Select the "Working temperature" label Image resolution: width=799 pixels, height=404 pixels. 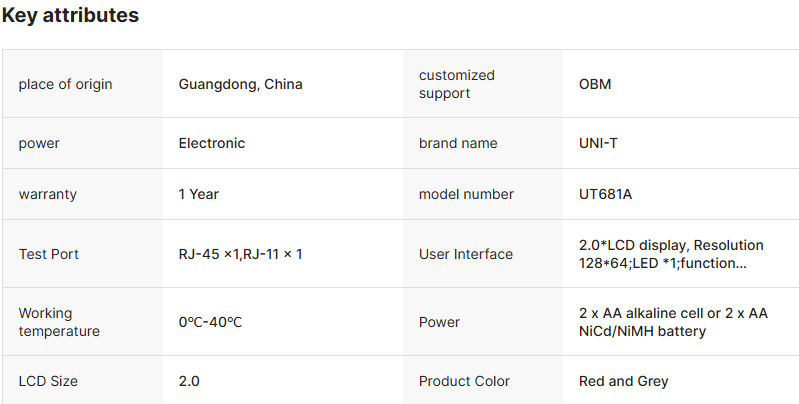(x=59, y=322)
